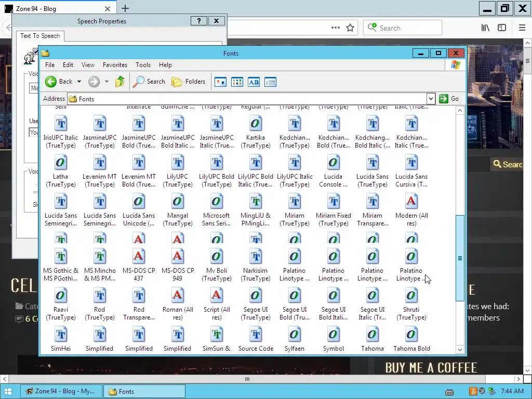The image size is (532, 399).
Task: Open the Edit menu
Action: click(x=68, y=65)
